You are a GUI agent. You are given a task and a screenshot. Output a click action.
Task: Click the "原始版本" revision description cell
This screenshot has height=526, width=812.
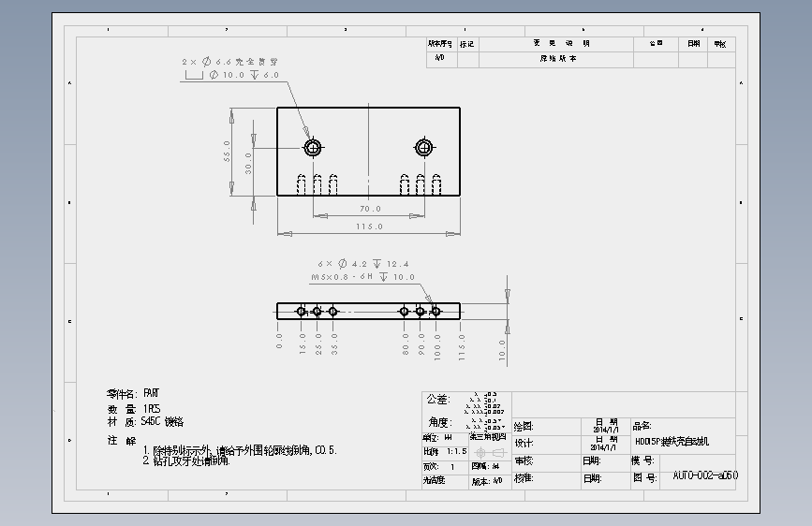[558, 59]
